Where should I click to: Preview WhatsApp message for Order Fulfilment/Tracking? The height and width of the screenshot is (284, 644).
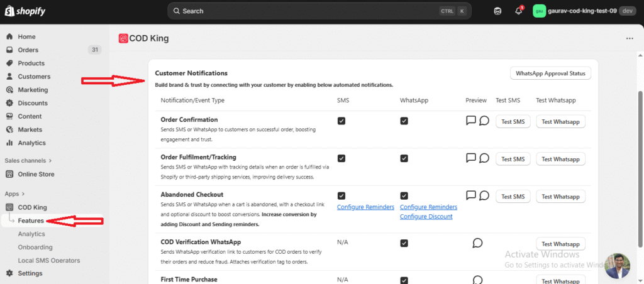click(x=484, y=158)
